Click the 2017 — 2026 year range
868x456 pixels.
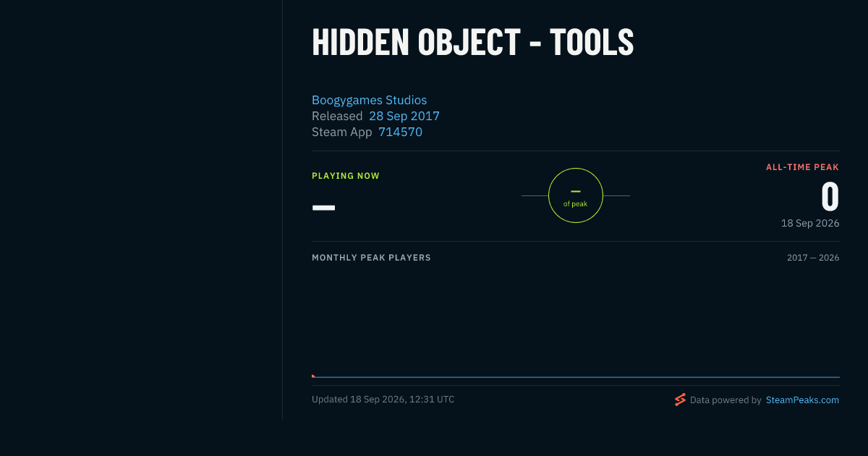click(813, 258)
